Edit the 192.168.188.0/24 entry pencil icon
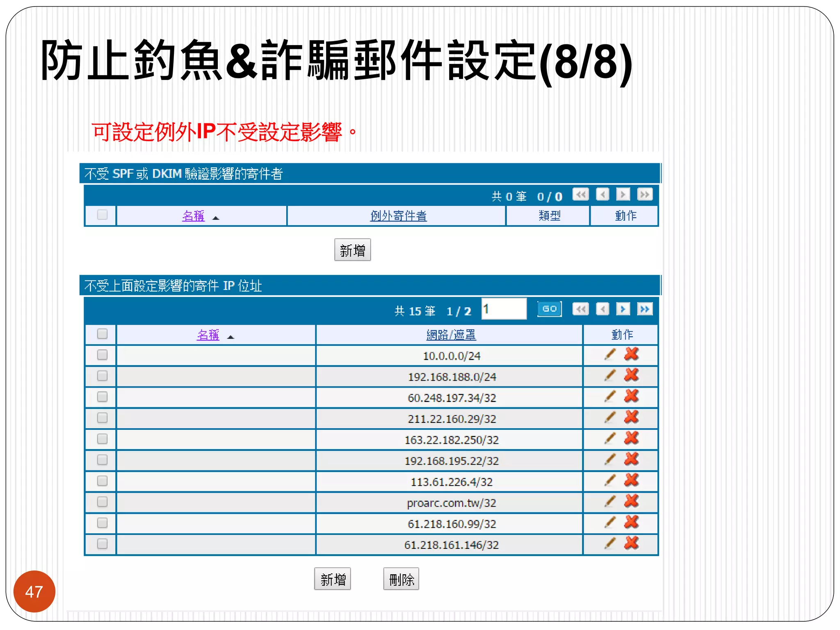 point(610,375)
